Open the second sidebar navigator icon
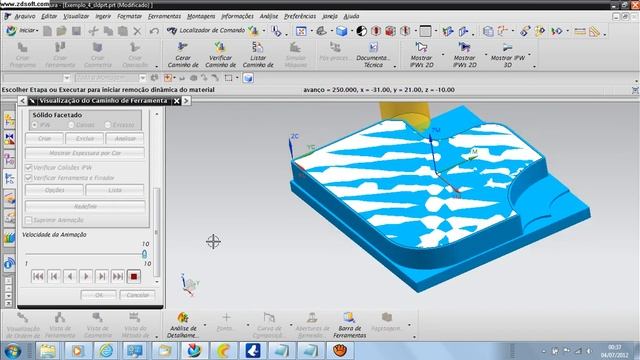The width and height of the screenshot is (640, 360). [x=9, y=139]
